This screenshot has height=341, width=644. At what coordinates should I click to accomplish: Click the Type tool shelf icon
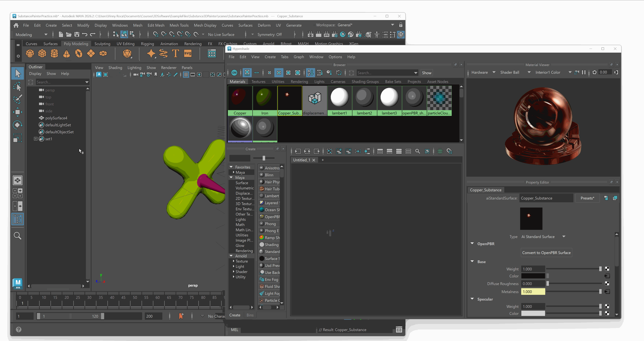tap(175, 53)
